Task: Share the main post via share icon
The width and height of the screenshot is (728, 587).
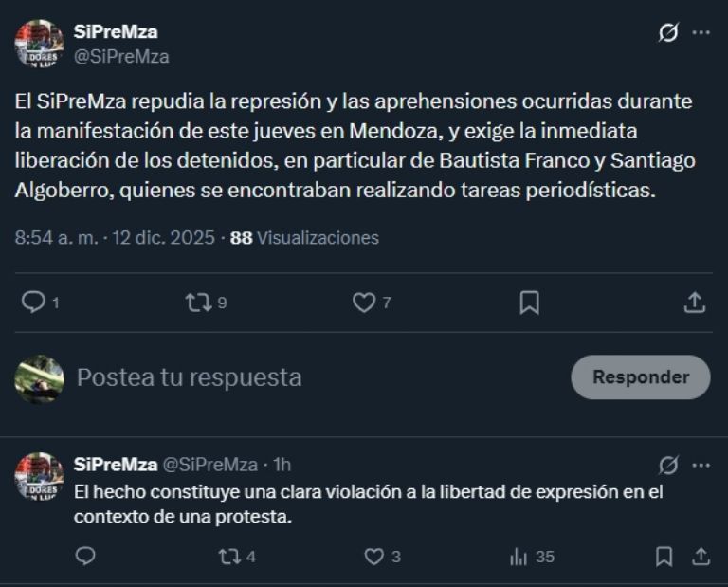Action: pos(694,303)
